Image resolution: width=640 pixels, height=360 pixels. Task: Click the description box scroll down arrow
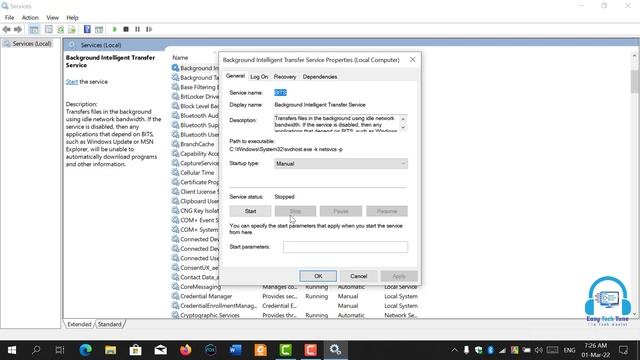pos(403,128)
